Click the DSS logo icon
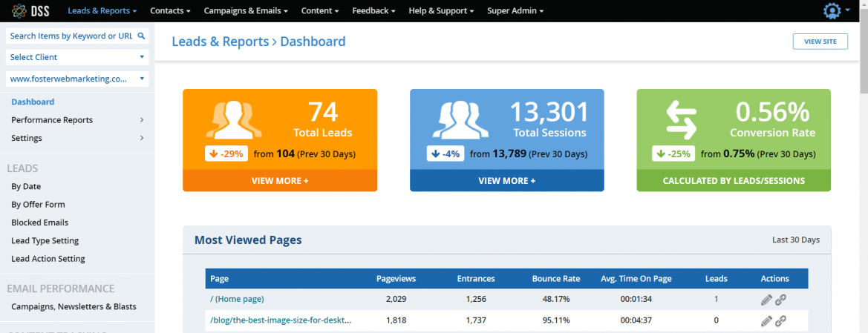The width and height of the screenshot is (868, 333). pyautogui.click(x=20, y=11)
